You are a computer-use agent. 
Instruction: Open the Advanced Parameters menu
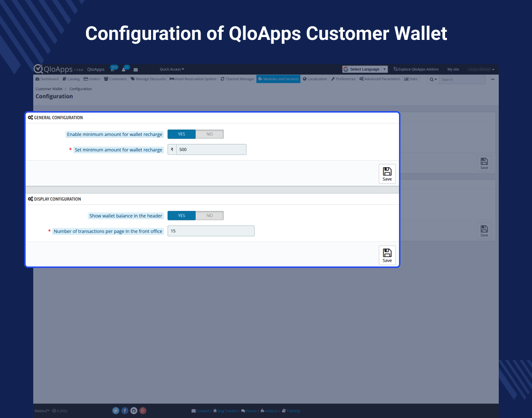click(x=380, y=79)
